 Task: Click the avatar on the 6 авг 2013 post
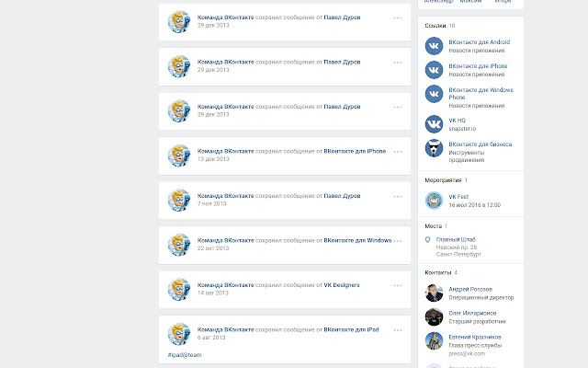(x=179, y=334)
